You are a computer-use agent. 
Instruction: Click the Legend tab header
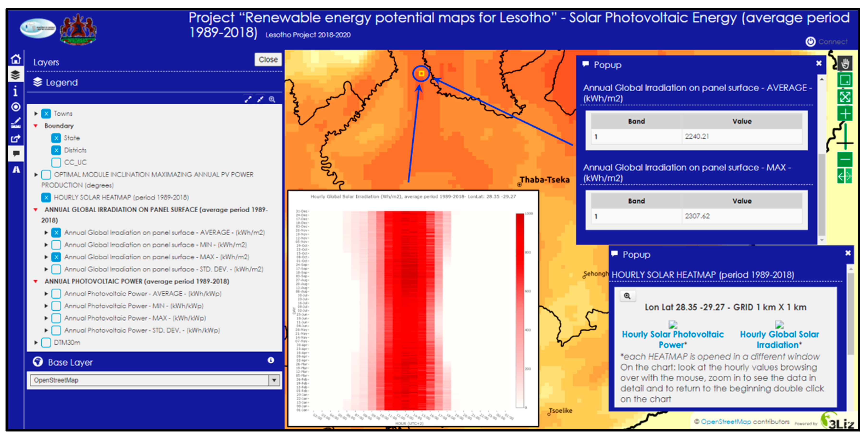coord(61,83)
